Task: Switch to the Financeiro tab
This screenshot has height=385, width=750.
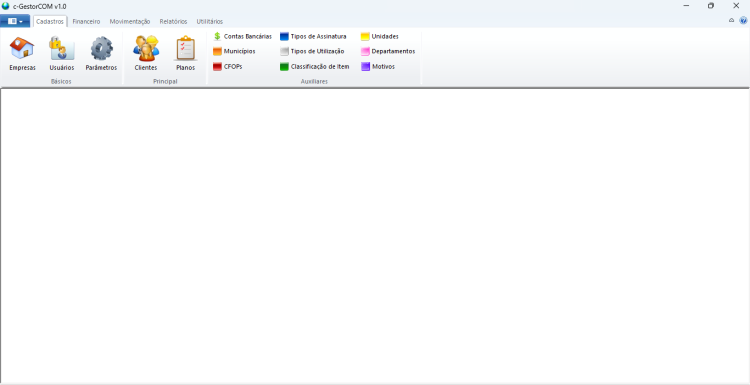Action: click(x=87, y=22)
